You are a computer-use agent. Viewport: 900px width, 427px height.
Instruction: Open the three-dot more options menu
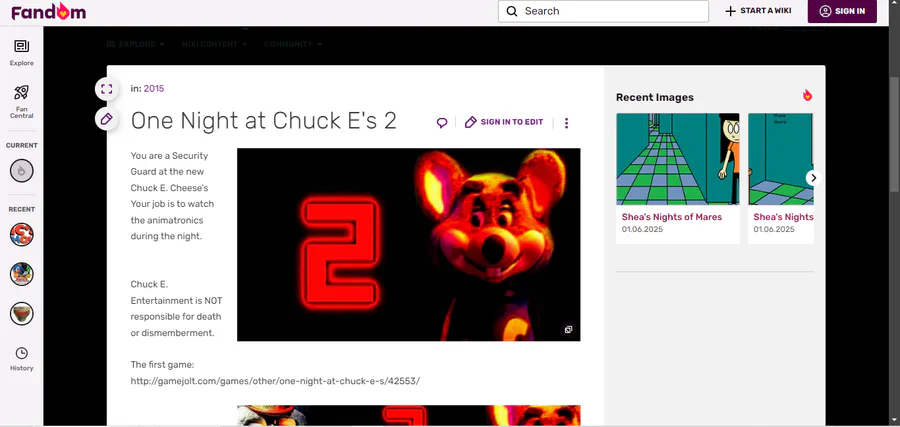click(x=567, y=123)
